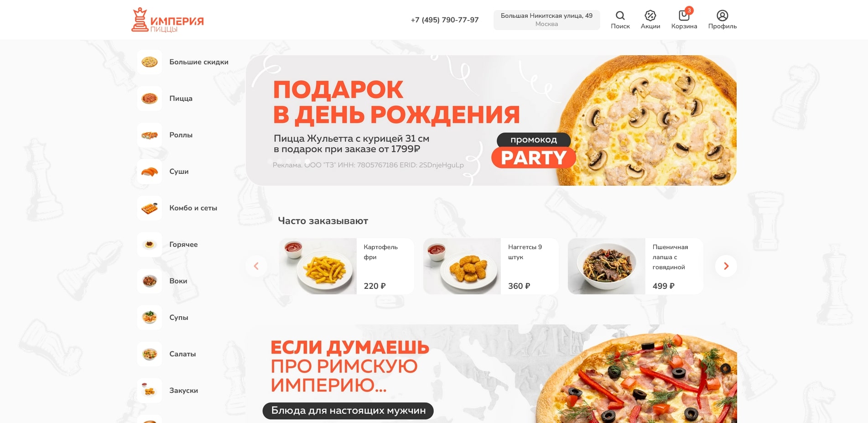Click the Империя Пиццы logo
Viewport: 868px width, 423px height.
tap(167, 20)
